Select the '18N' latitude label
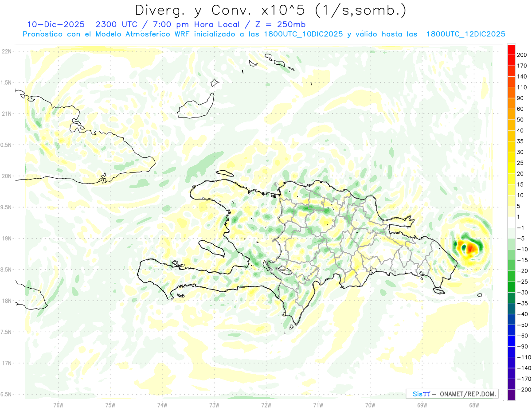 coord(7,301)
